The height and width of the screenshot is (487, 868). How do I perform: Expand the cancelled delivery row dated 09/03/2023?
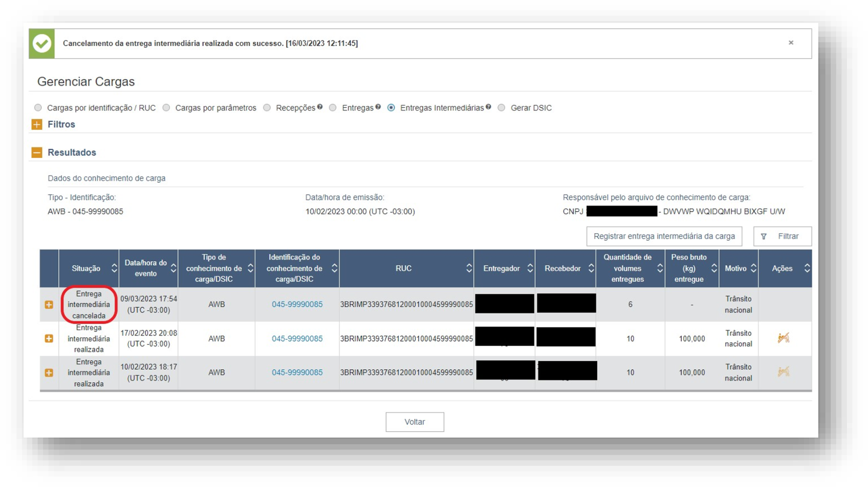coord(49,305)
